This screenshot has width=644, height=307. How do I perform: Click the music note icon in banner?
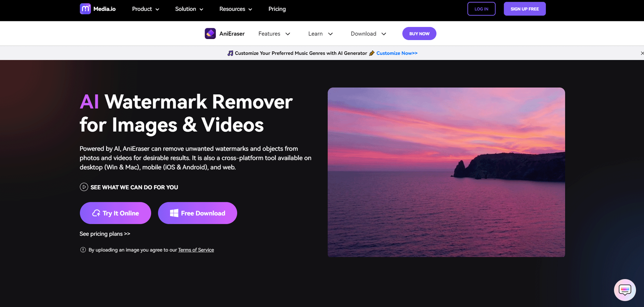point(230,53)
